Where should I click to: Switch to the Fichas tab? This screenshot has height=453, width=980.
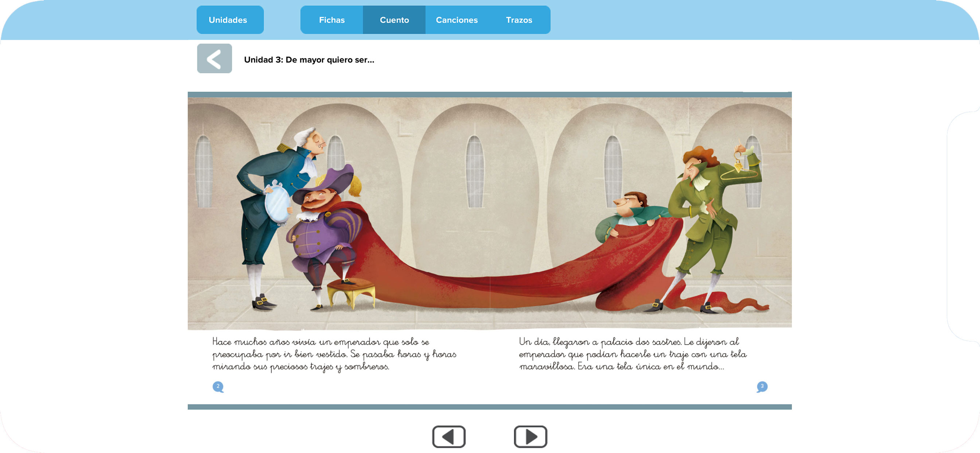(332, 20)
